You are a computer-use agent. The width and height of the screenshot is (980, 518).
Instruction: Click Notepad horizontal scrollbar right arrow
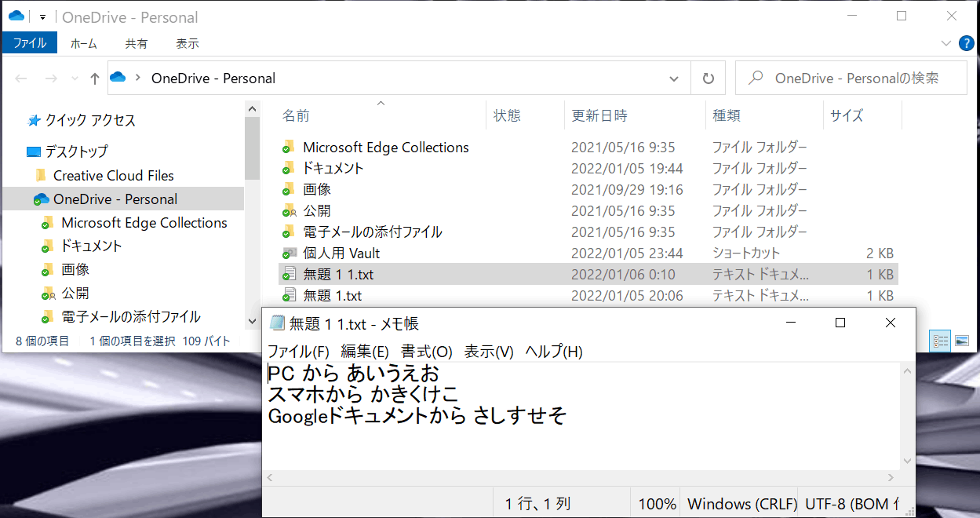click(x=891, y=477)
